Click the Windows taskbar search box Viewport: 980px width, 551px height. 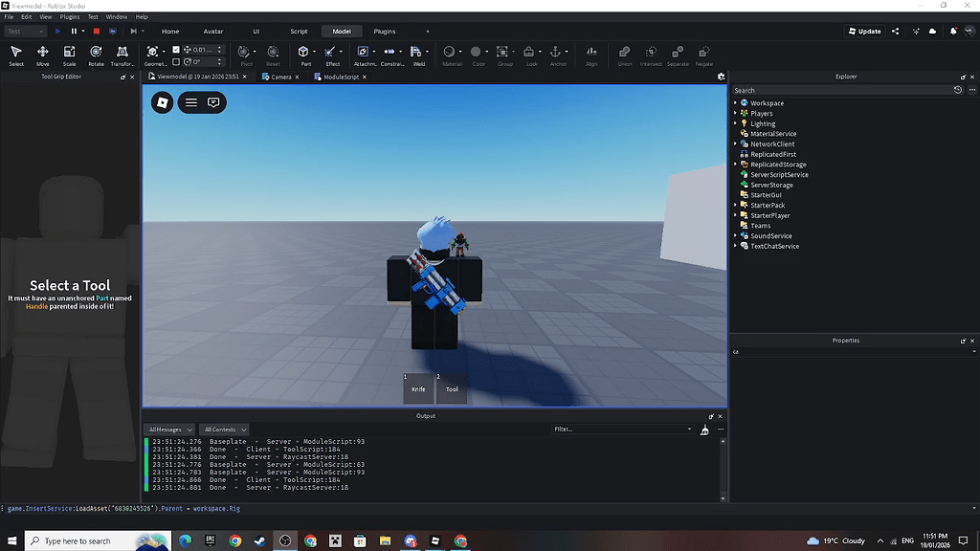pyautogui.click(x=98, y=541)
